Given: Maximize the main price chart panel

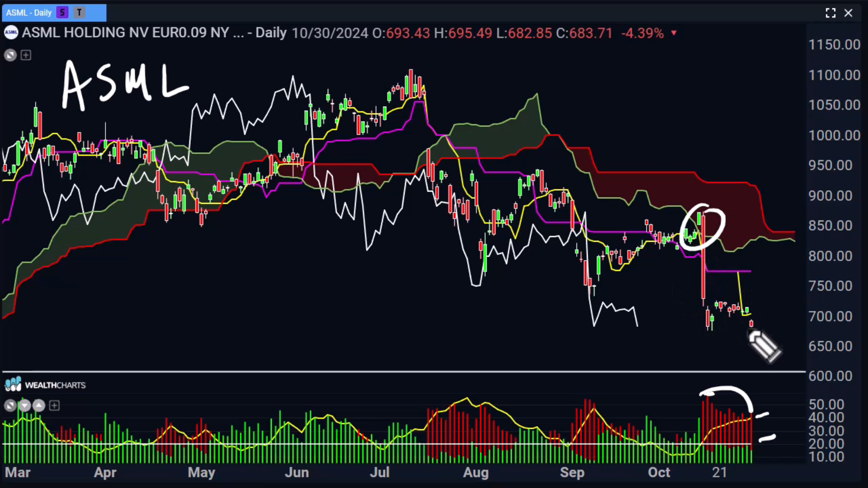Looking at the screenshot, I should (x=10, y=55).
